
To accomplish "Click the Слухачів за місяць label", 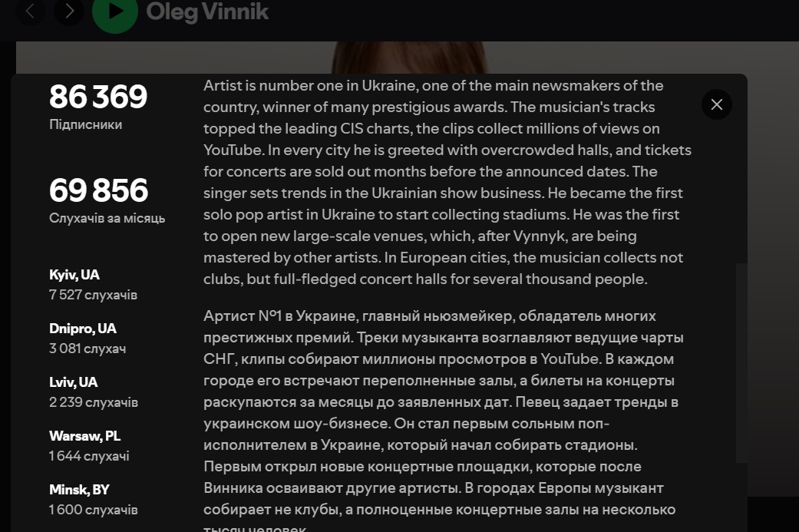I will click(x=107, y=218).
